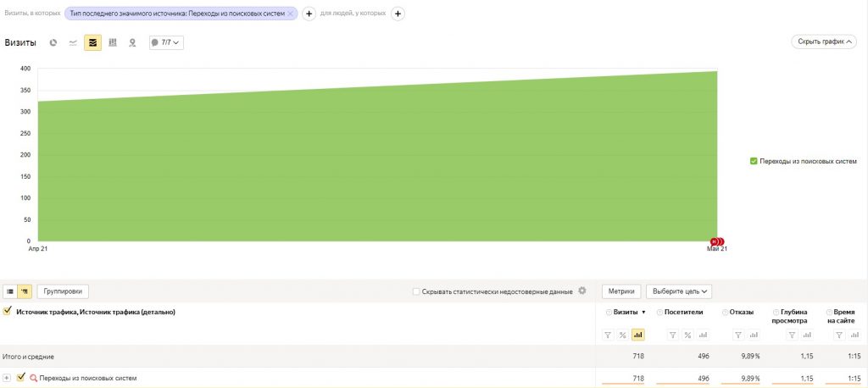868x388 pixels.
Task: Switch chart to line graph icon
Action: click(73, 42)
